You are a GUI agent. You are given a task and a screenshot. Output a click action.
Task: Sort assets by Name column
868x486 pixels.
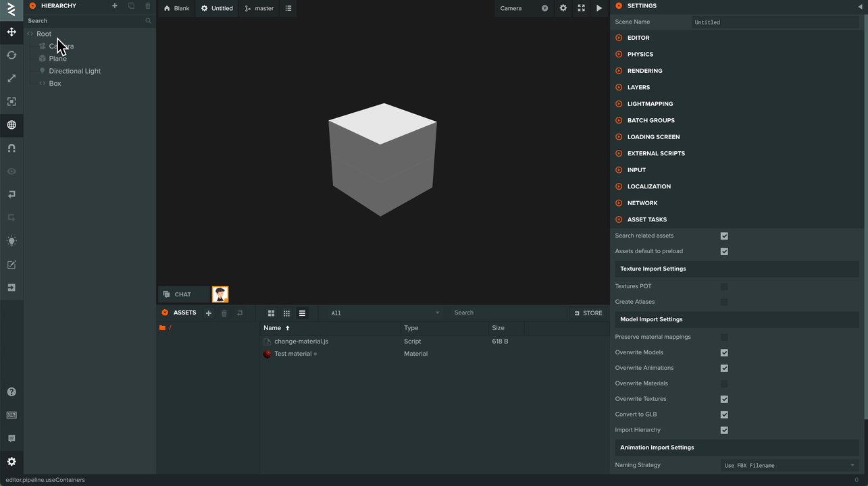(330, 328)
